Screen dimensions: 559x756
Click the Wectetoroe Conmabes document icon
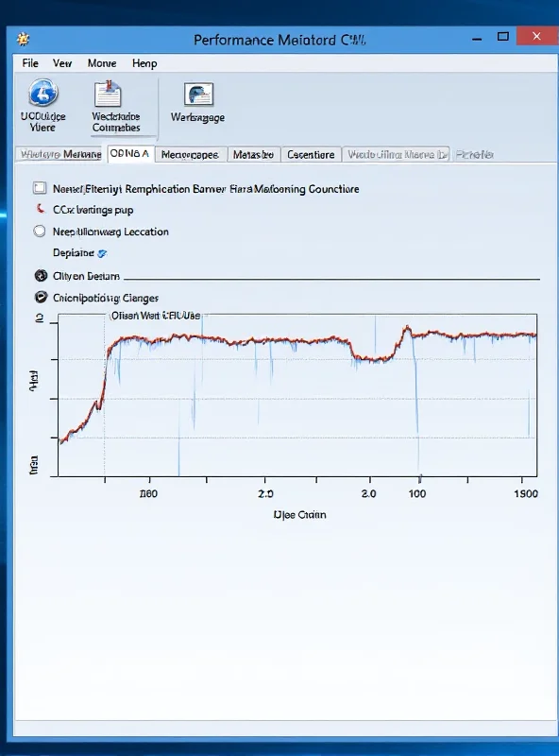108,94
